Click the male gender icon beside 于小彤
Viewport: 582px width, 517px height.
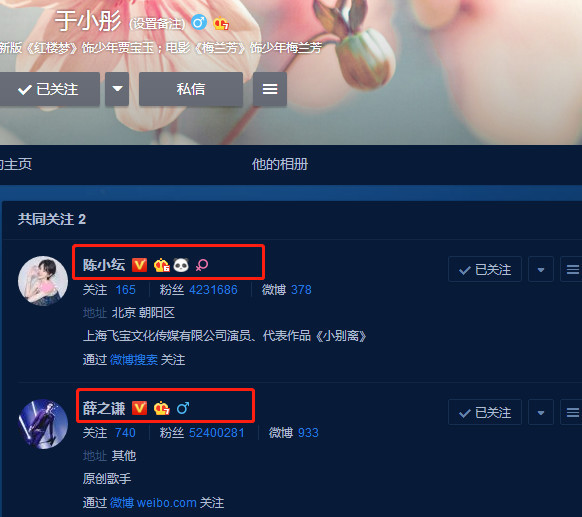pos(199,23)
